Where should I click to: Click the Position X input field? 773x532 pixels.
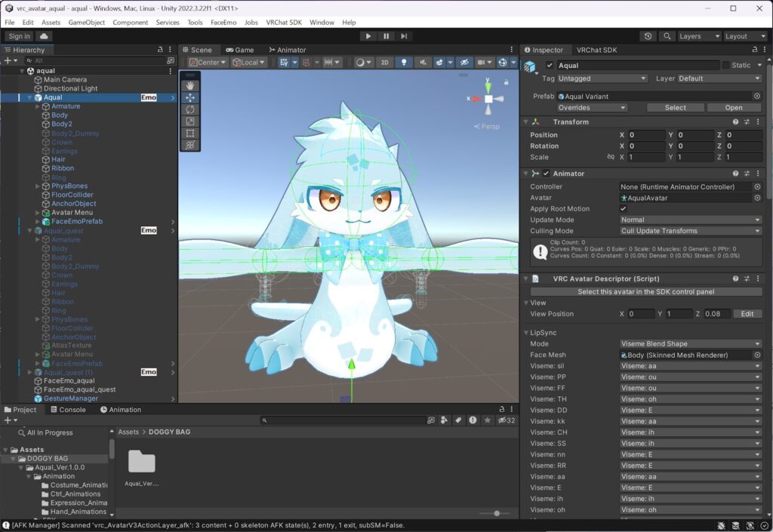coord(646,135)
